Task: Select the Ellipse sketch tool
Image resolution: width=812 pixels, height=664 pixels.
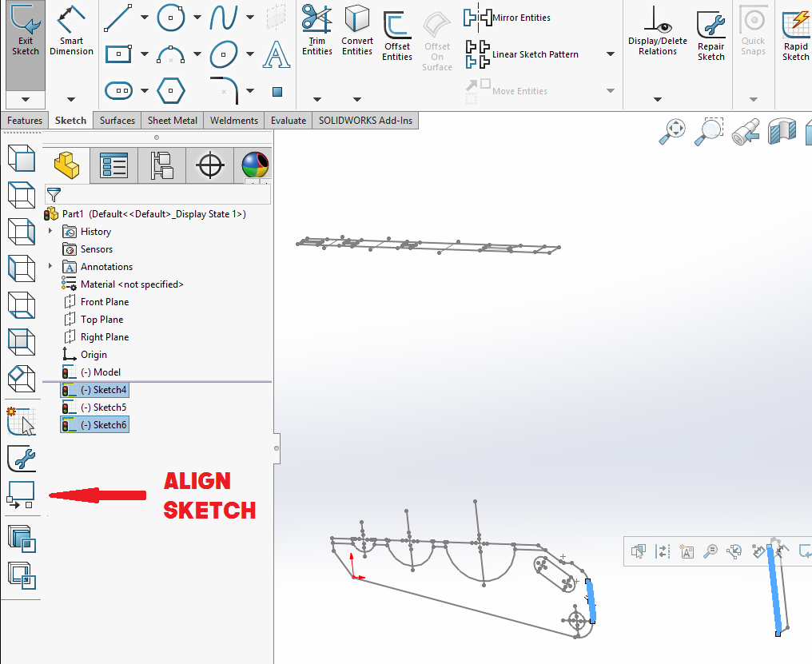Action: (224, 54)
